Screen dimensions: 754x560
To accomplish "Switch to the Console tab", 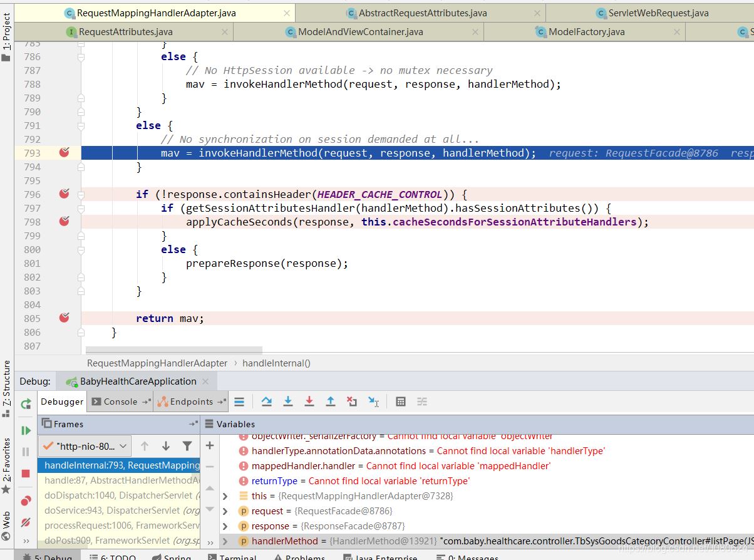I will pos(120,402).
